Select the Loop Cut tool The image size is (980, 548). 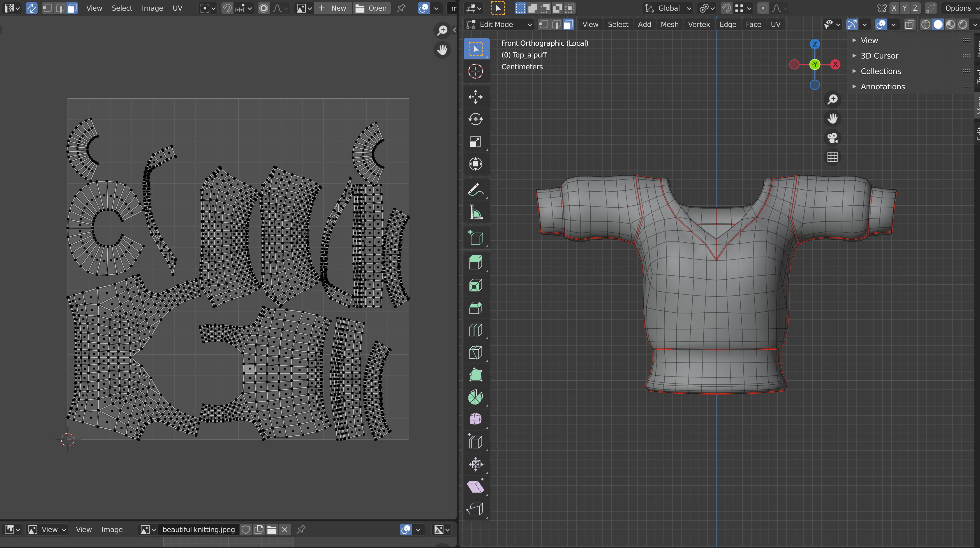(475, 330)
